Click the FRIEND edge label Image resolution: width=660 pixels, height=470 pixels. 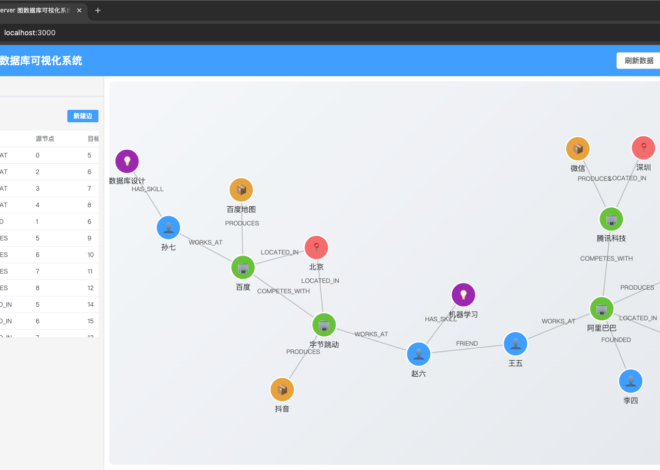467,343
